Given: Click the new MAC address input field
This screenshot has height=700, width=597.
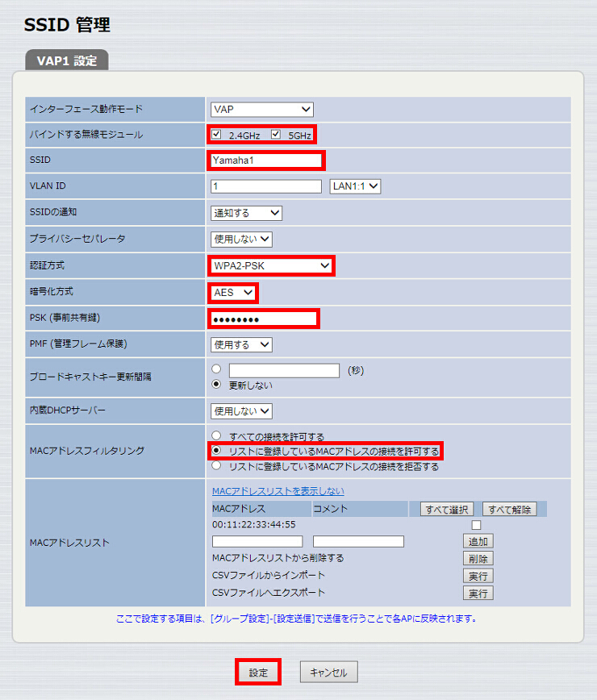Looking at the screenshot, I should (257, 541).
